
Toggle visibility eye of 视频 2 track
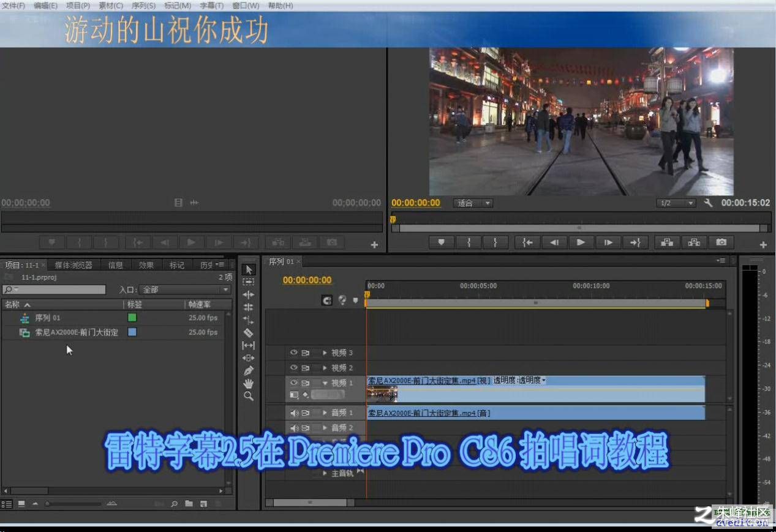click(293, 367)
